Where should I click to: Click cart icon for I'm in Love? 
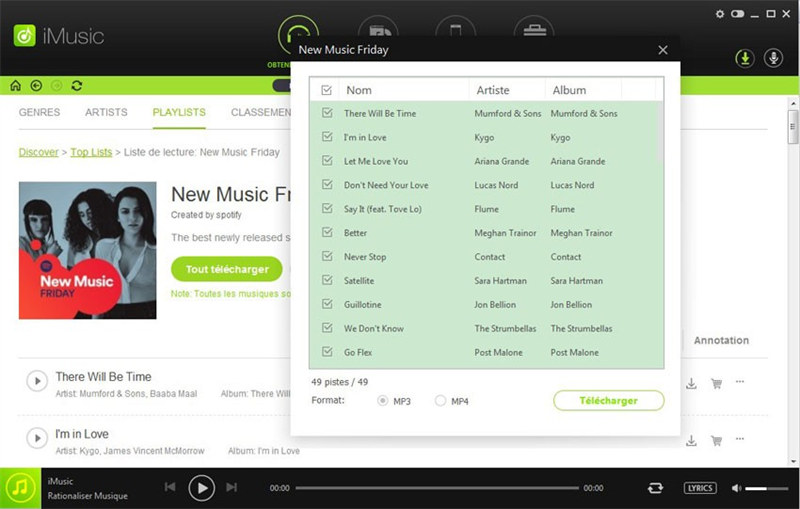click(716, 440)
